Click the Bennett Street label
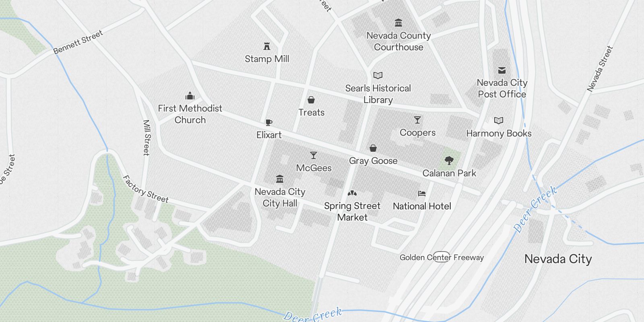Viewport: 644px width, 322px height. (x=78, y=42)
